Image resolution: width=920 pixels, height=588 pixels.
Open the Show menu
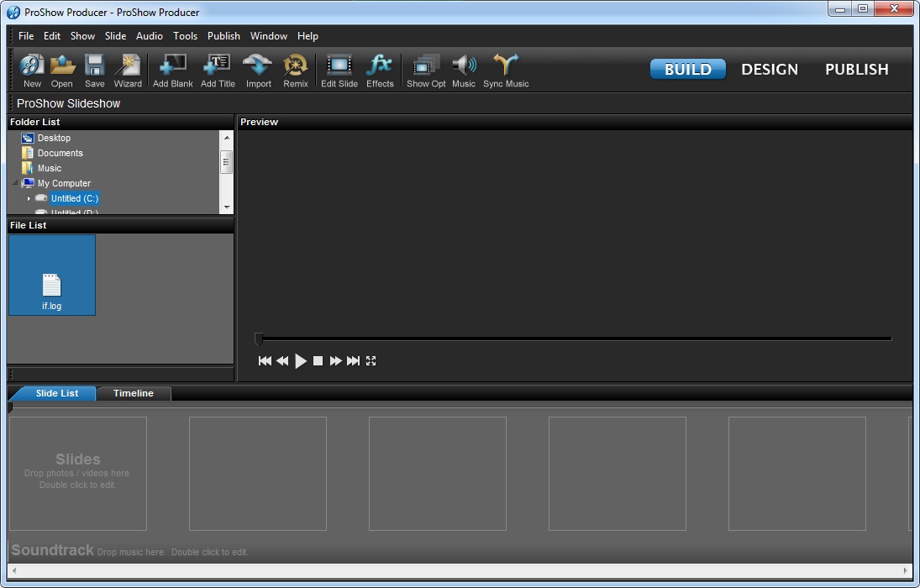(x=82, y=36)
